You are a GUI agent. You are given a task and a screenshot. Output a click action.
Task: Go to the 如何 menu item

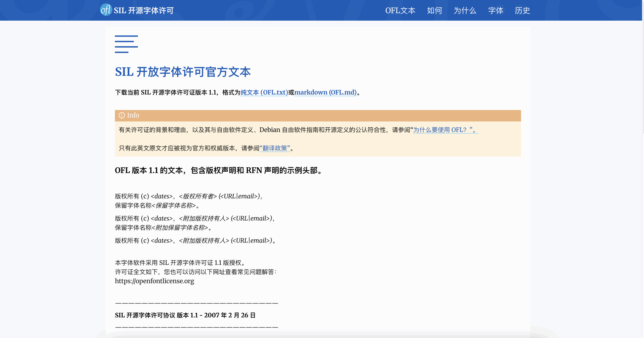click(434, 11)
